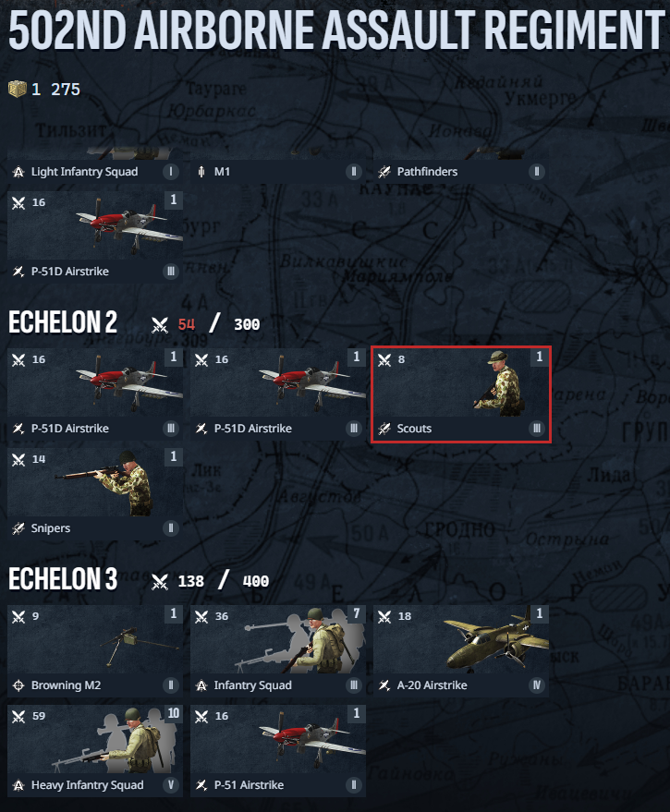The width and height of the screenshot is (670, 812).
Task: Click the Browning M2 crosshair type icon
Action: point(18,685)
